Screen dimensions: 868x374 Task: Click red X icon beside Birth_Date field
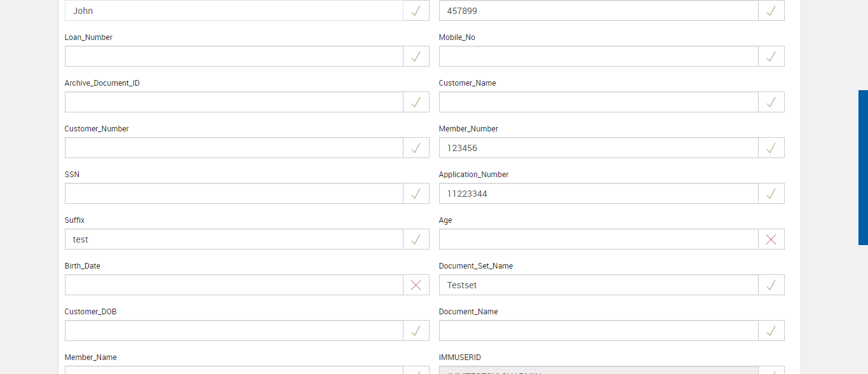tap(416, 285)
